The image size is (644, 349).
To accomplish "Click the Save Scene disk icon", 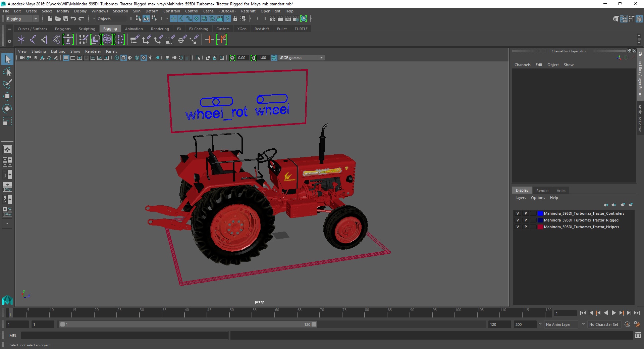I will [66, 19].
